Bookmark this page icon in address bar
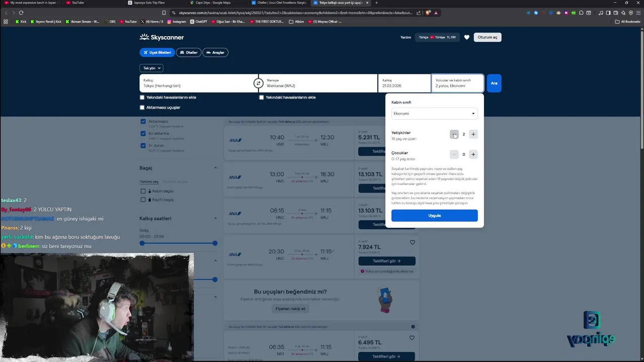 [164, 13]
